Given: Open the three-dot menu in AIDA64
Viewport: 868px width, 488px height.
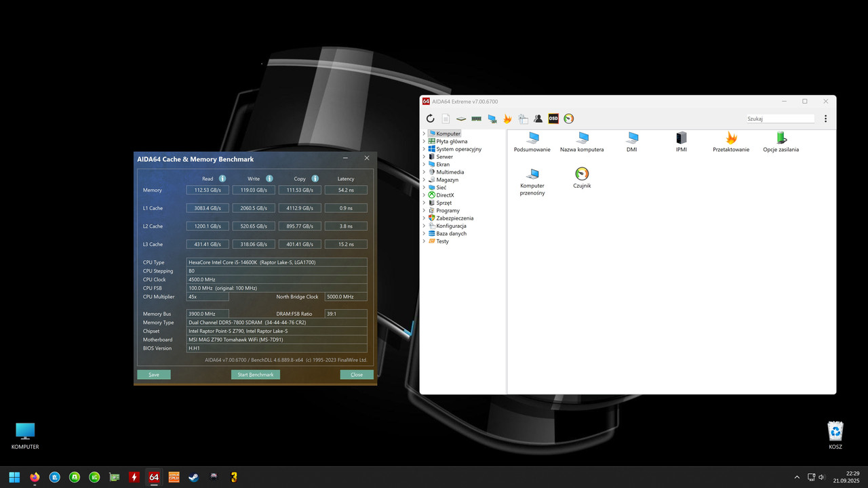Looking at the screenshot, I should tap(825, 119).
